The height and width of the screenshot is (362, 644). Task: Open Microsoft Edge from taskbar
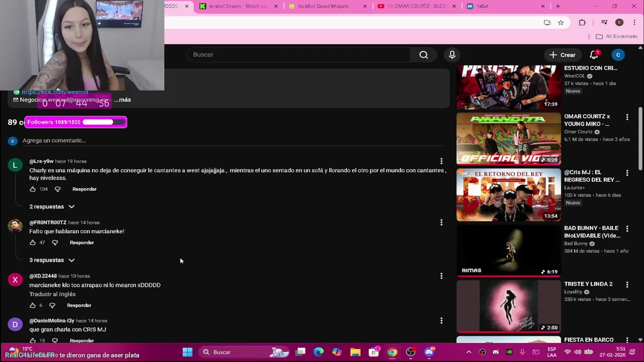tap(318, 352)
